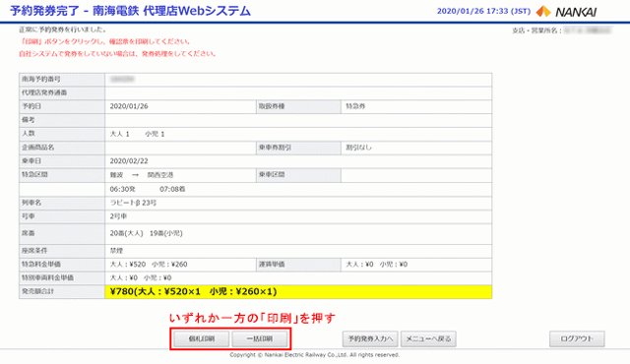630x364 pixels.
Task: Click car number 2号車 value
Action: click(118, 216)
